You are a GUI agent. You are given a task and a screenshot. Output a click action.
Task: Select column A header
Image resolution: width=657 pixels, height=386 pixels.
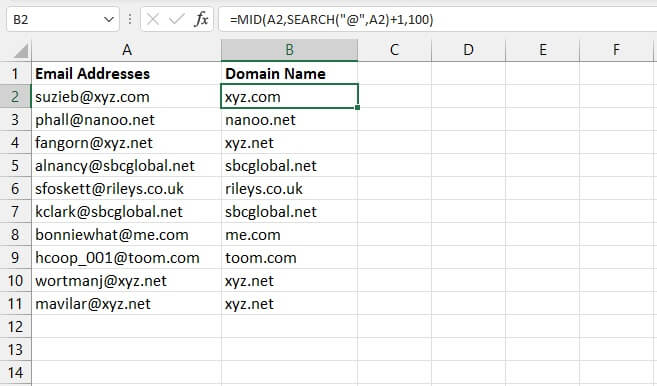click(127, 50)
